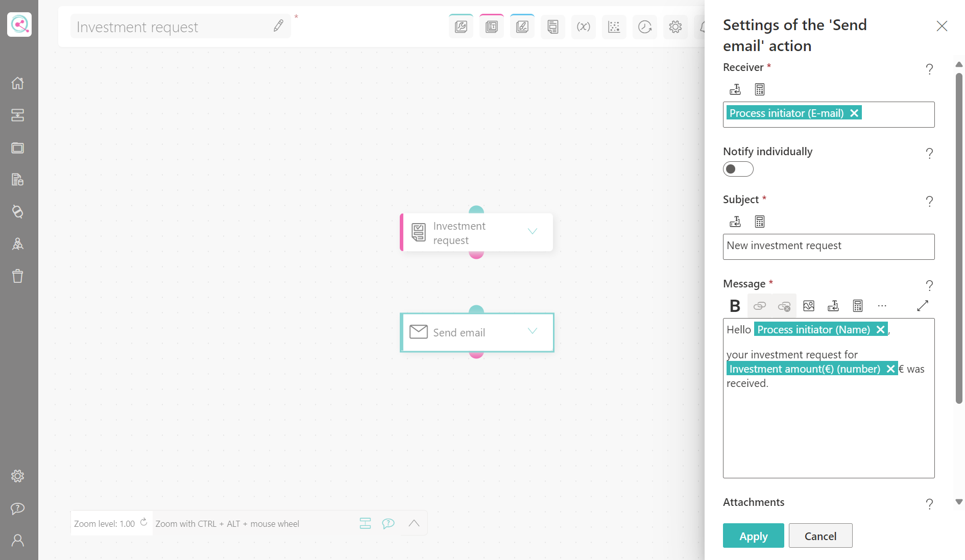Select the Send email node on canvas
Viewport: 965px width, 560px height.
point(477,332)
